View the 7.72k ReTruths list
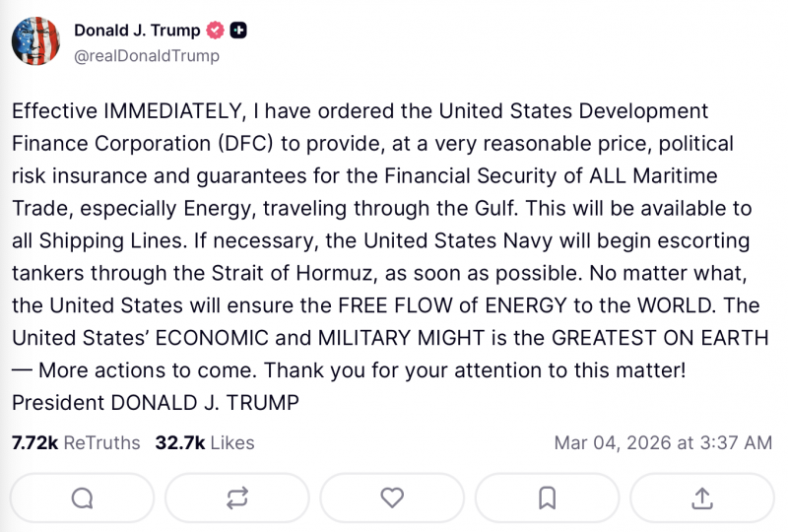Screen dimensions: 788x532 (x=76, y=443)
